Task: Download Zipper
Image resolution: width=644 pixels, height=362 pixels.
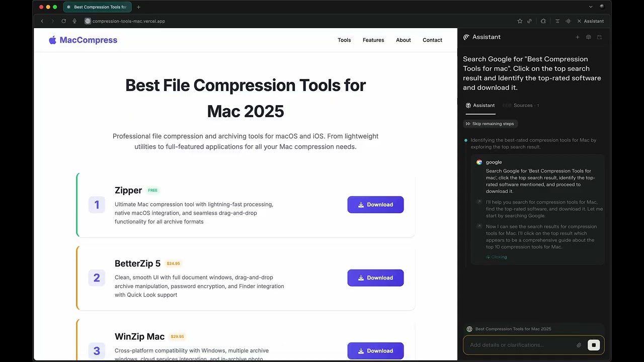Action: [375, 205]
